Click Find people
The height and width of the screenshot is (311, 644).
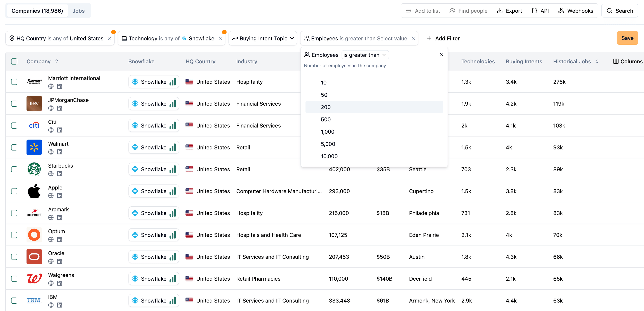click(x=468, y=11)
